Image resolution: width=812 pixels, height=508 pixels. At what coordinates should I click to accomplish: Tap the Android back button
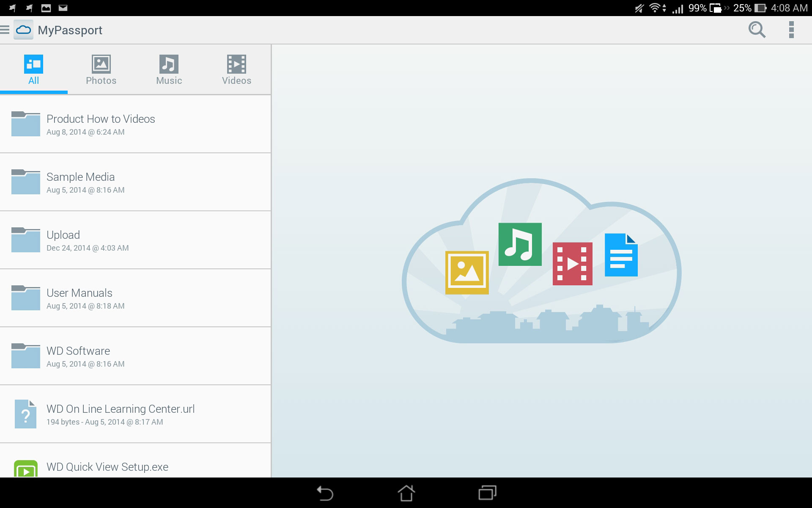pyautogui.click(x=325, y=493)
